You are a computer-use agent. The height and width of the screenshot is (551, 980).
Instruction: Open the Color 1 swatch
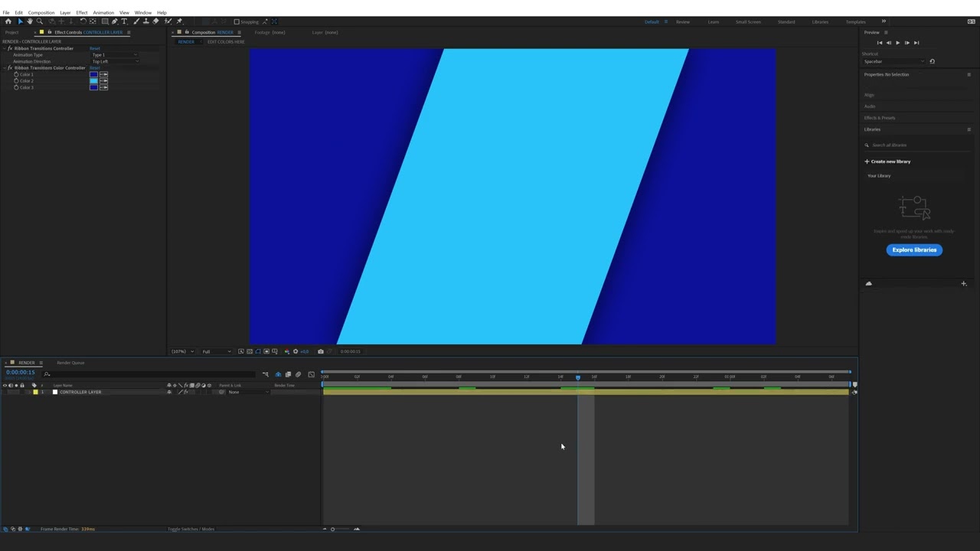tap(93, 74)
